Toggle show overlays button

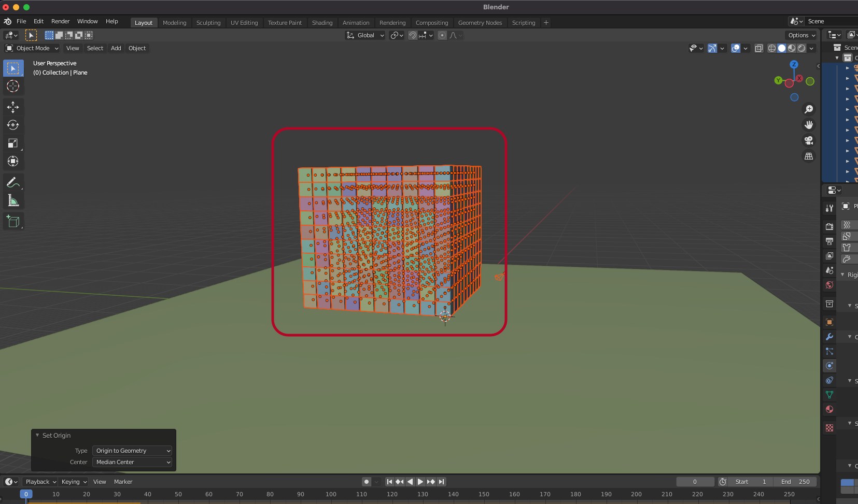pyautogui.click(x=735, y=48)
